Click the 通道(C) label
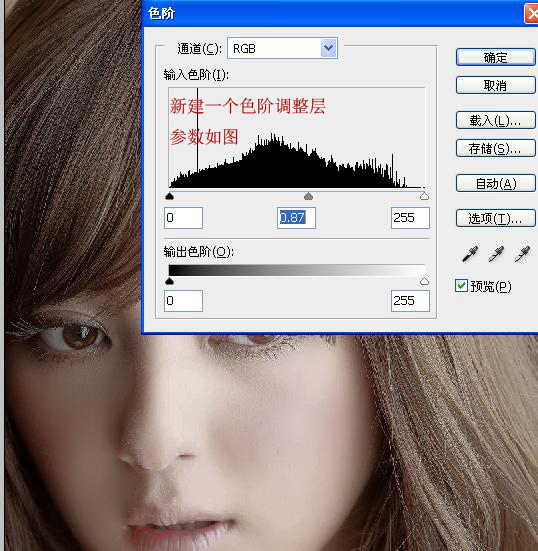The height and width of the screenshot is (551, 538). pos(200,48)
